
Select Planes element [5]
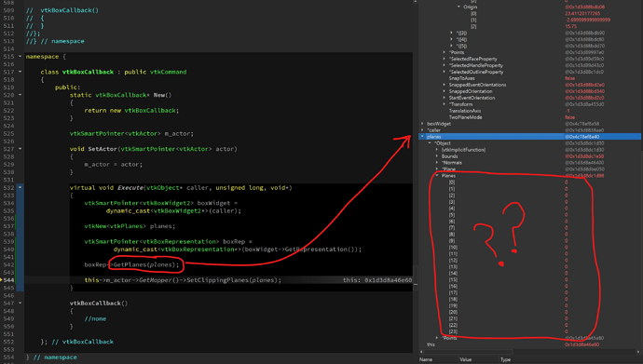530,215
